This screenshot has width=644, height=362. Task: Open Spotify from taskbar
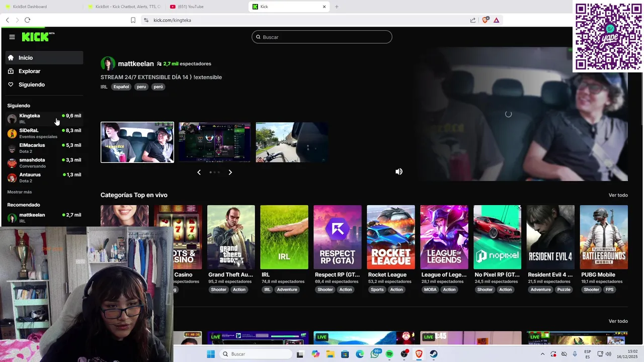[389, 354]
